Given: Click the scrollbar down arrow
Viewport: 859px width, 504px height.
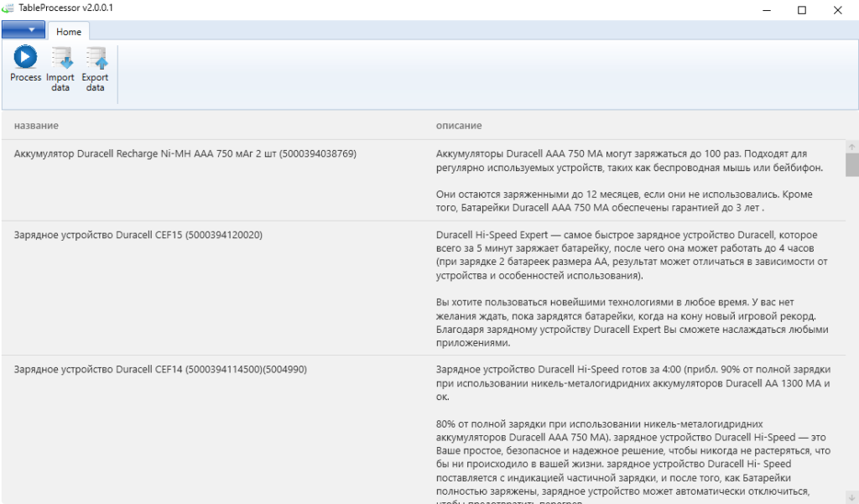Looking at the screenshot, I should click(852, 497).
